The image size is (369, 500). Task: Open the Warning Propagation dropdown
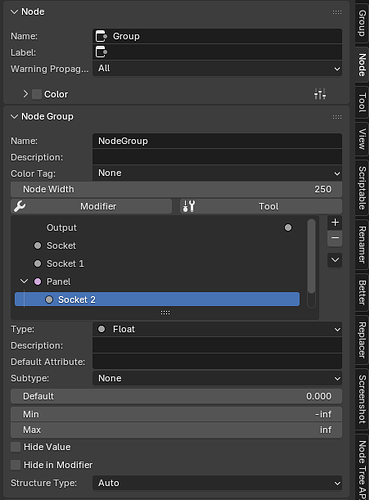point(217,69)
